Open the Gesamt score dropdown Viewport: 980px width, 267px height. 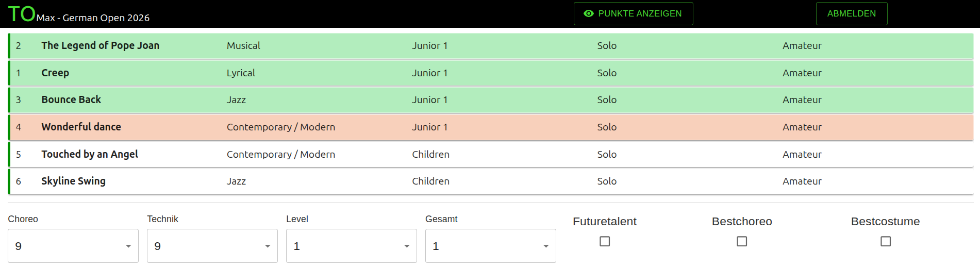point(491,246)
